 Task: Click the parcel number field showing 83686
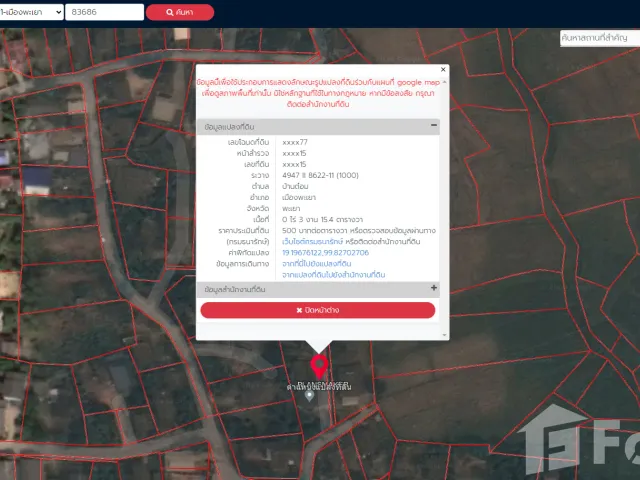(104, 12)
